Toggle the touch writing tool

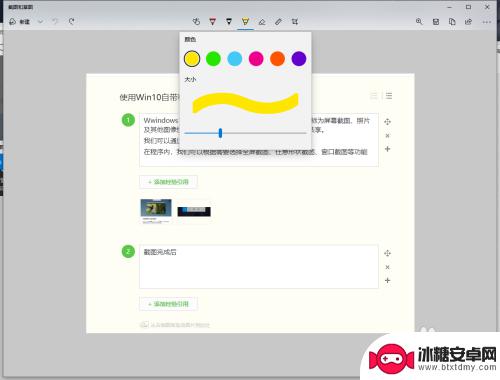point(196,22)
